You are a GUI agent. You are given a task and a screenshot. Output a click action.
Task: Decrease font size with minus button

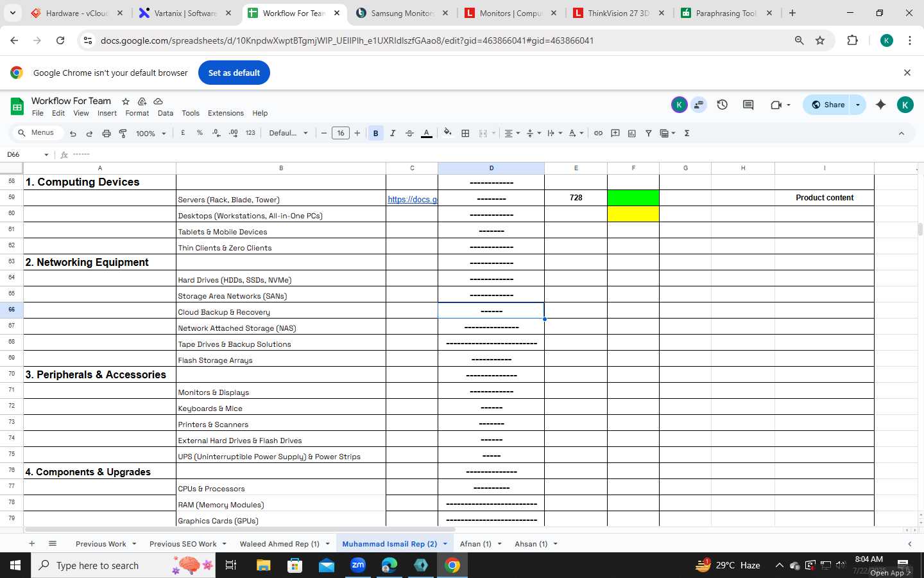[324, 133]
